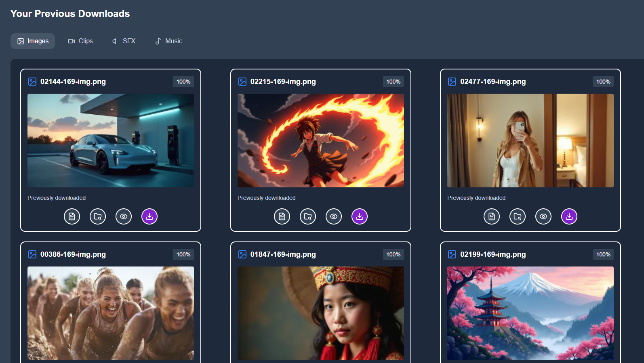The image size is (644, 363).
Task: Open details document icon for 02477-169-img.png
Action: coord(492,216)
